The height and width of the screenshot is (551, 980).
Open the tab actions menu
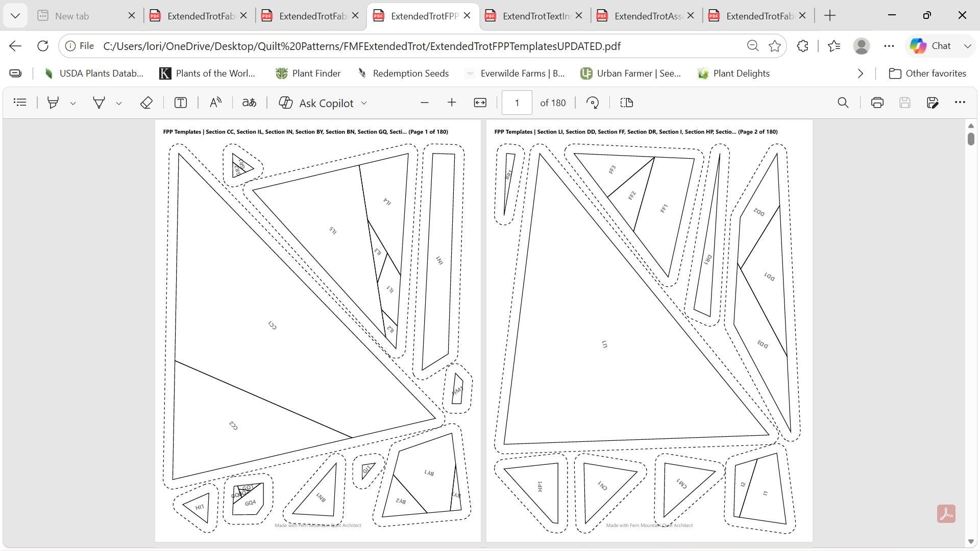pyautogui.click(x=15, y=16)
